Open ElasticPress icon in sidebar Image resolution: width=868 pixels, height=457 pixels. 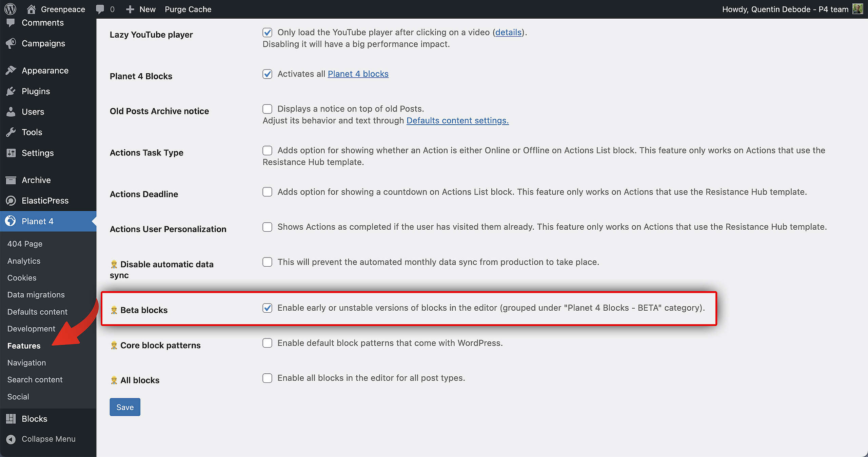11,201
